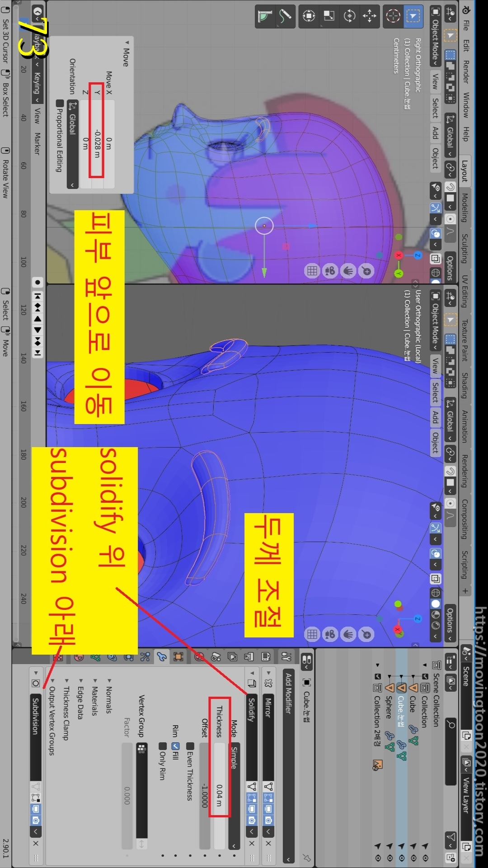Toggle the auto keying record dot
Screen dimensions: 488x868
click(38, 282)
